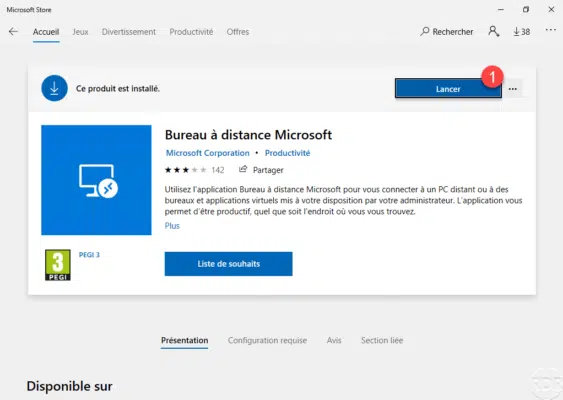View the 38 pending downloads

click(x=522, y=32)
